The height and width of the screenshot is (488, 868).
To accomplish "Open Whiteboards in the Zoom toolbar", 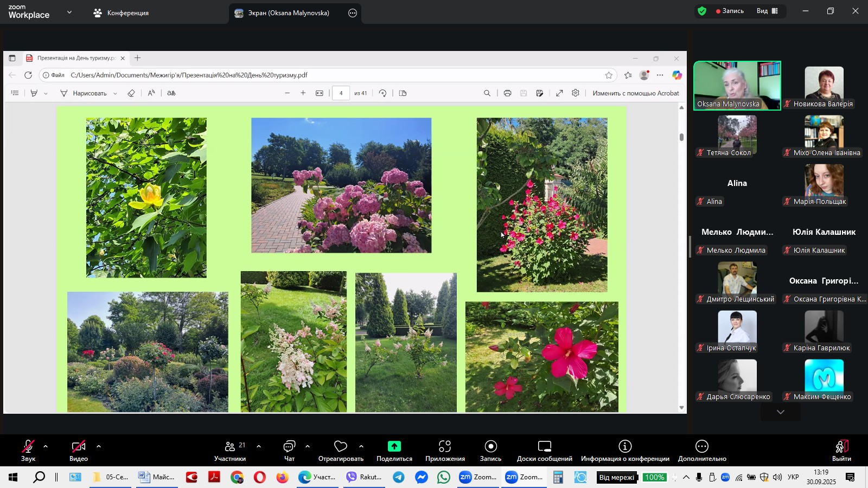I will point(544,450).
